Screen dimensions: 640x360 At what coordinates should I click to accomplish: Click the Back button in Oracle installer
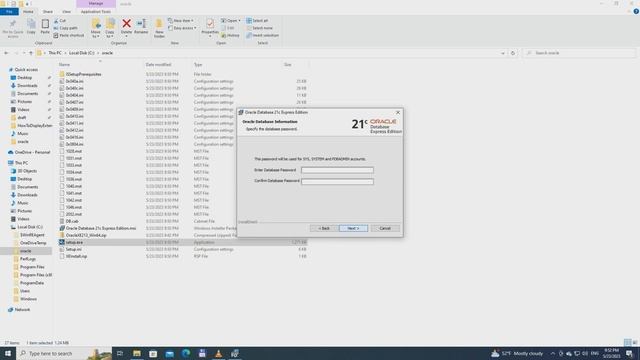pyautogui.click(x=324, y=228)
